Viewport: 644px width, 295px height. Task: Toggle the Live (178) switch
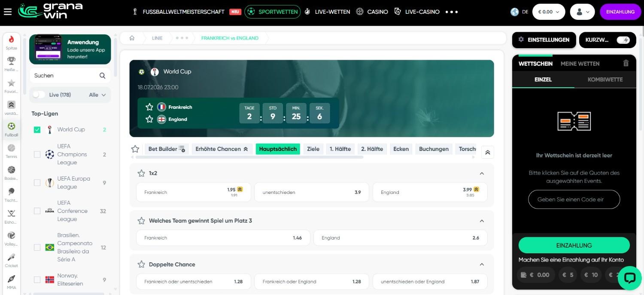[x=39, y=95]
